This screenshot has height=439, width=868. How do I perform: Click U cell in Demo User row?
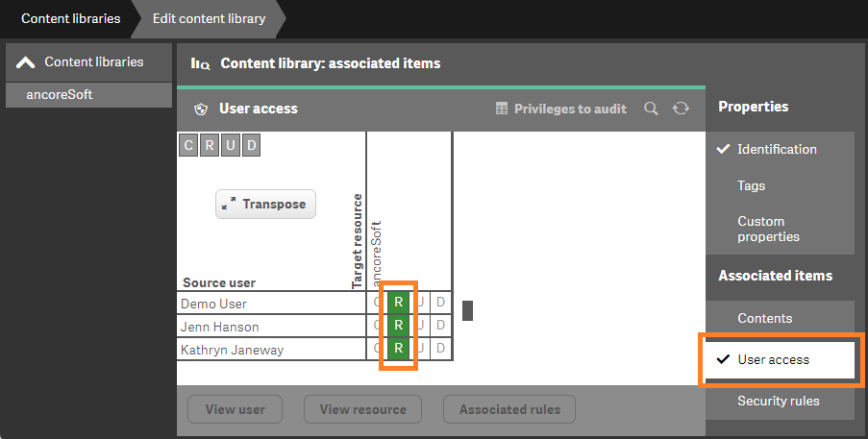[x=420, y=303]
